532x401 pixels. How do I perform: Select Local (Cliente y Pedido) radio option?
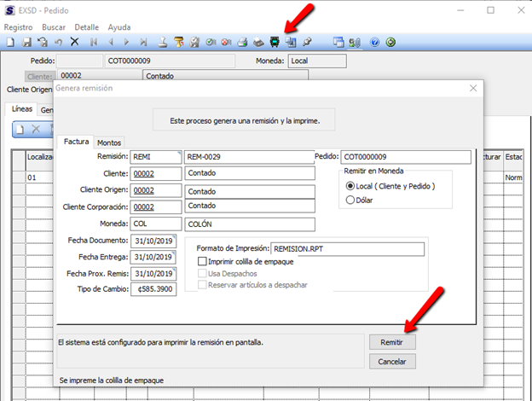[x=350, y=186]
